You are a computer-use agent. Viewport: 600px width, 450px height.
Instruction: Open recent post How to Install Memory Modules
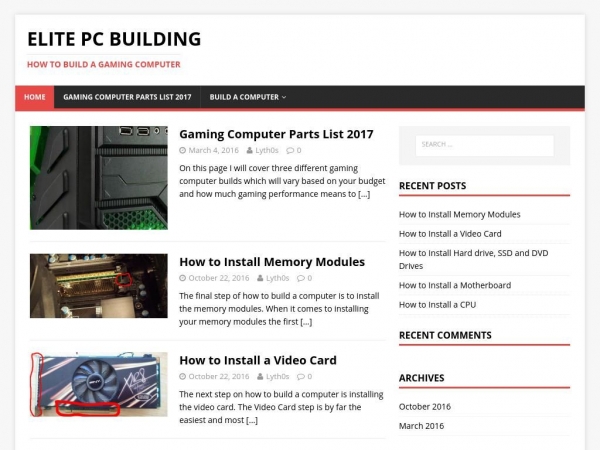(460, 215)
